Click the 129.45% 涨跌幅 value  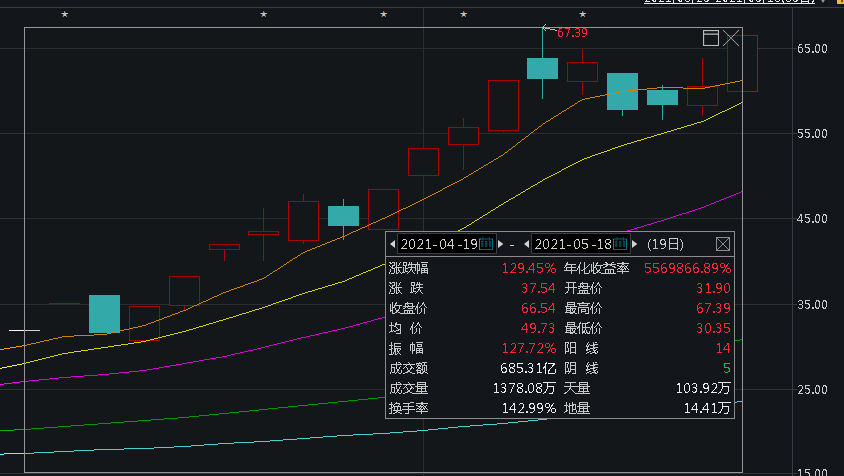tap(528, 268)
